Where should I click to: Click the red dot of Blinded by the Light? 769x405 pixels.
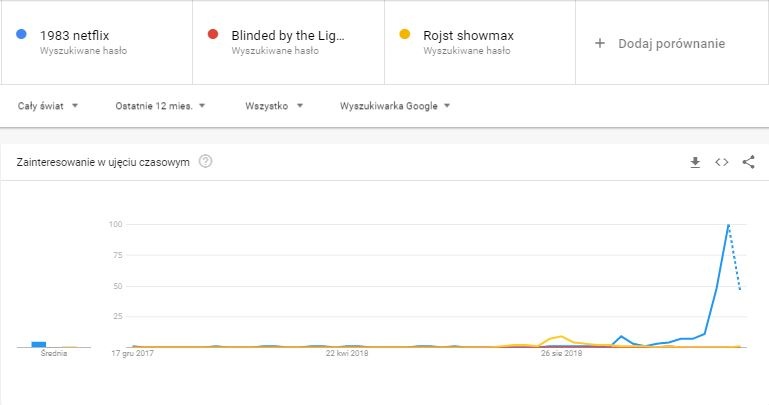pos(213,34)
